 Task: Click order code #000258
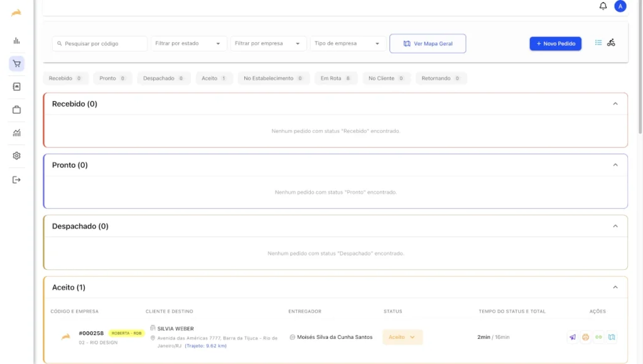pos(91,333)
